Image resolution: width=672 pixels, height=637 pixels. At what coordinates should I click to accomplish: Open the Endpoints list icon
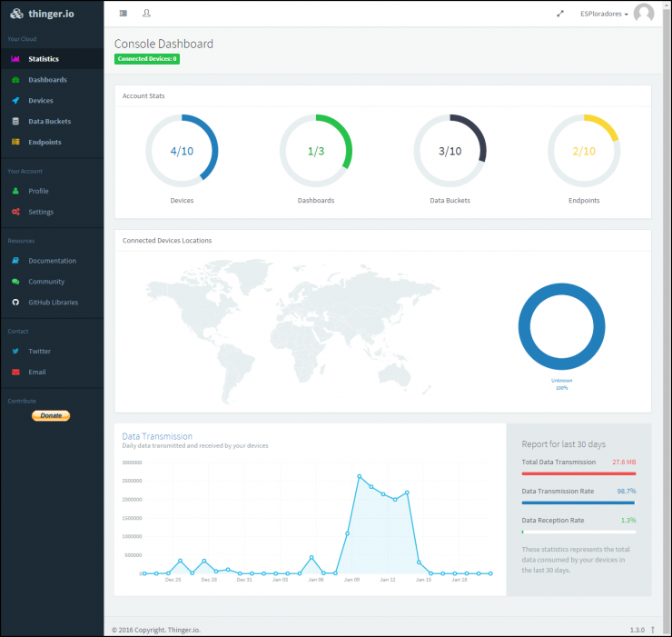15,142
